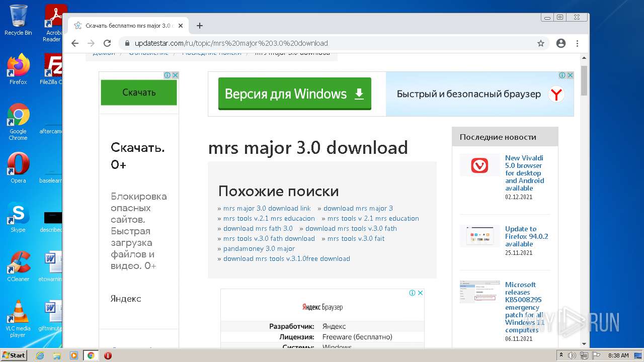Open ad info icon on top banner
Image resolution: width=644 pixels, height=362 pixels.
click(562, 75)
